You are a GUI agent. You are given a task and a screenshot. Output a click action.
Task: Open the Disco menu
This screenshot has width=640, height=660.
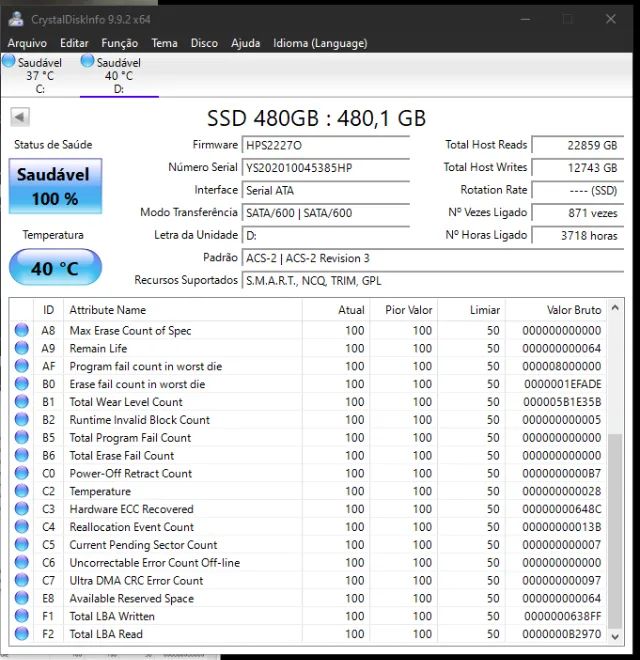pos(204,43)
